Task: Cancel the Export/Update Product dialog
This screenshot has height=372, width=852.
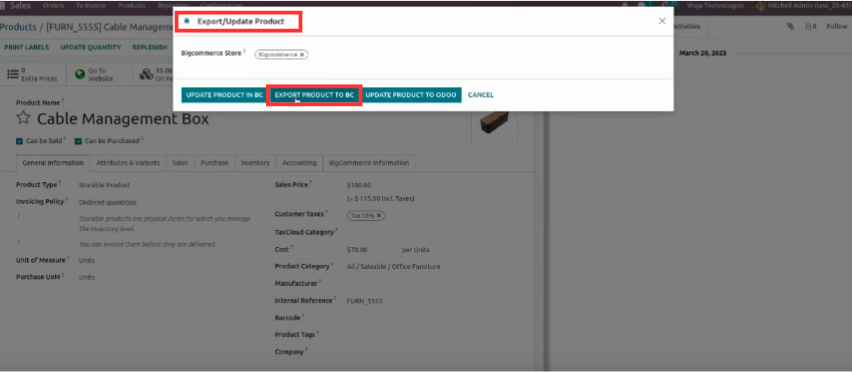Action: pyautogui.click(x=481, y=95)
